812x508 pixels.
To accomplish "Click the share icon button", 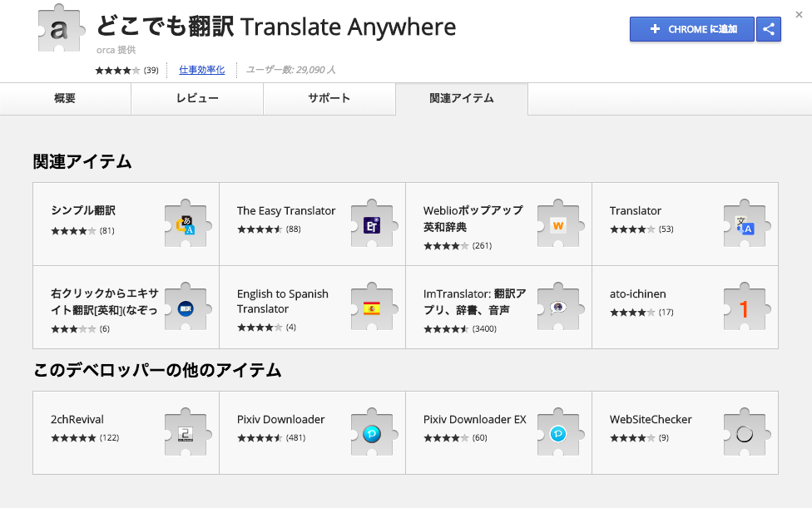I will [769, 29].
